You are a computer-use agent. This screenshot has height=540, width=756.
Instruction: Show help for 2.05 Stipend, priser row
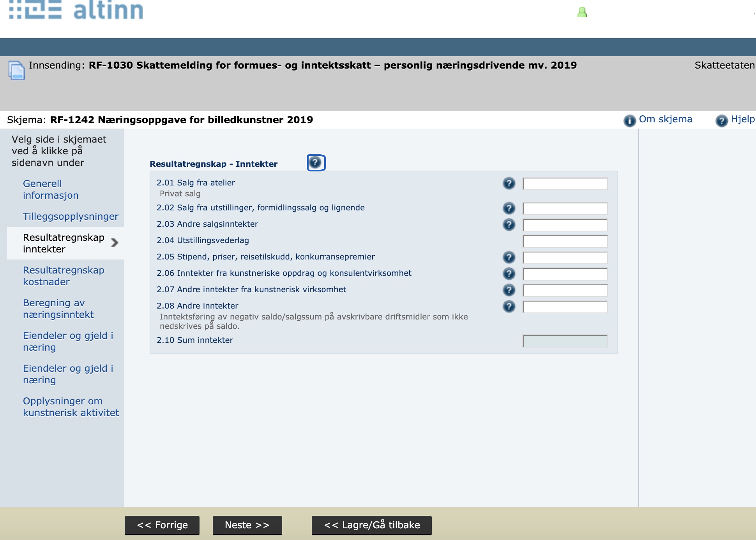click(x=509, y=257)
